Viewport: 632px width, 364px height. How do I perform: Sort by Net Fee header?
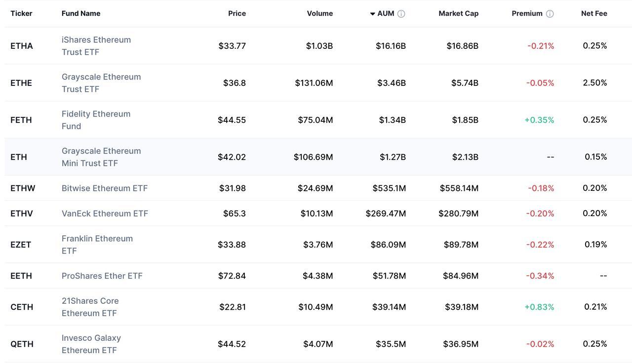pyautogui.click(x=593, y=13)
